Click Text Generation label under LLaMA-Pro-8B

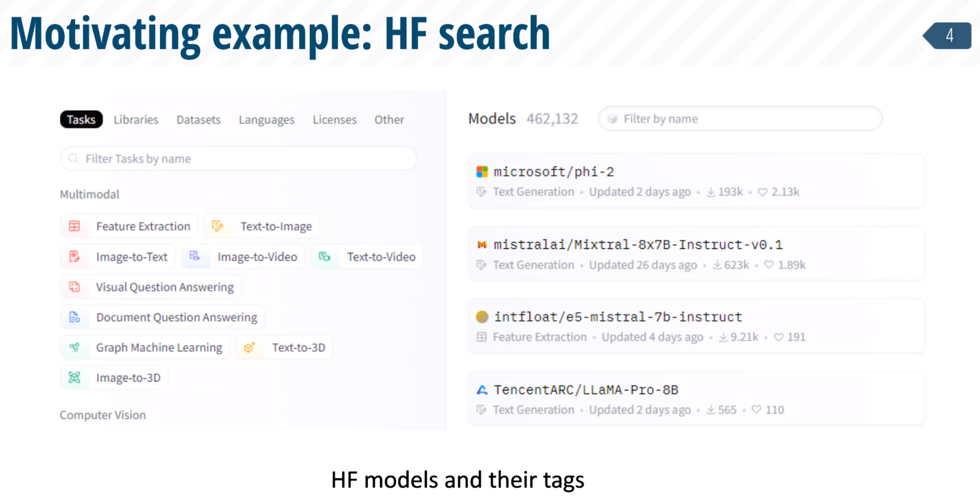[533, 410]
